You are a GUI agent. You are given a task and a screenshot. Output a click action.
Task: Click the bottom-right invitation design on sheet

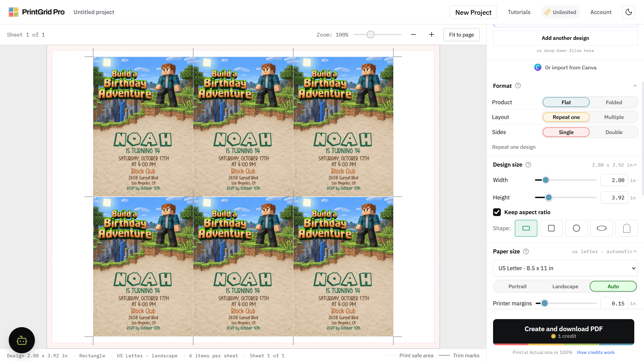click(343, 266)
